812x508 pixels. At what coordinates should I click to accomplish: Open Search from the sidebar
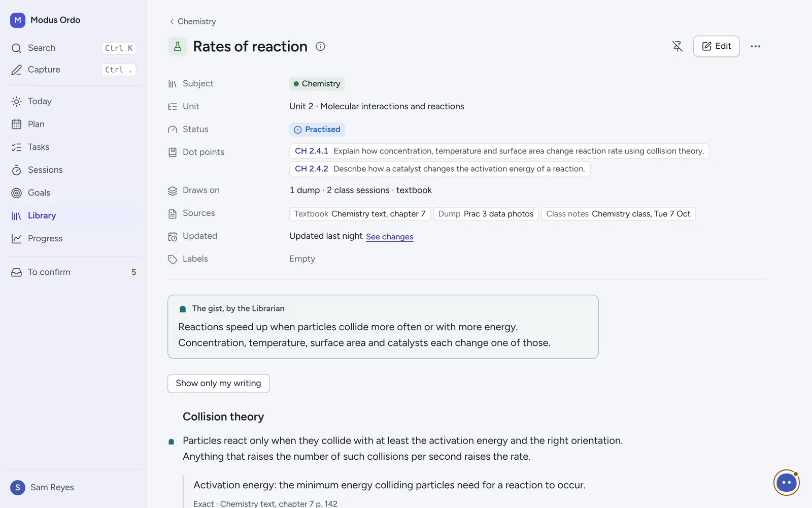pyautogui.click(x=74, y=48)
